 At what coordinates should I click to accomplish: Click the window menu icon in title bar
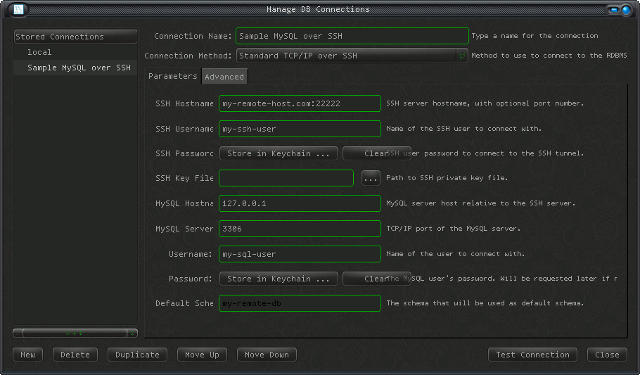coord(18,9)
